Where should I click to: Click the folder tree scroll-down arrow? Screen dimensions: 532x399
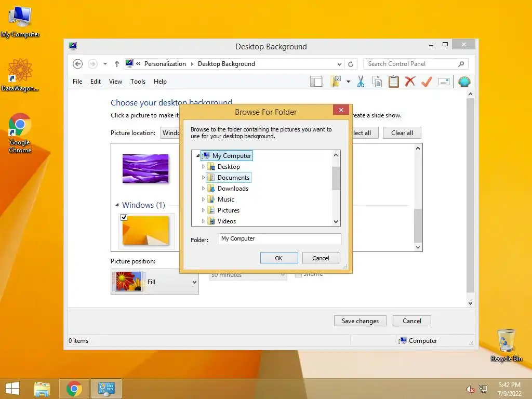(336, 221)
